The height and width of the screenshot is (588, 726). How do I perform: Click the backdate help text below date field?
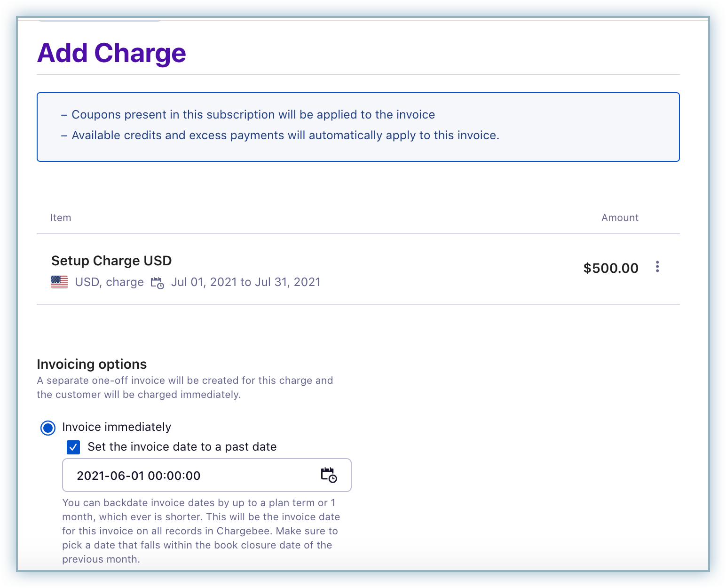pos(201,531)
